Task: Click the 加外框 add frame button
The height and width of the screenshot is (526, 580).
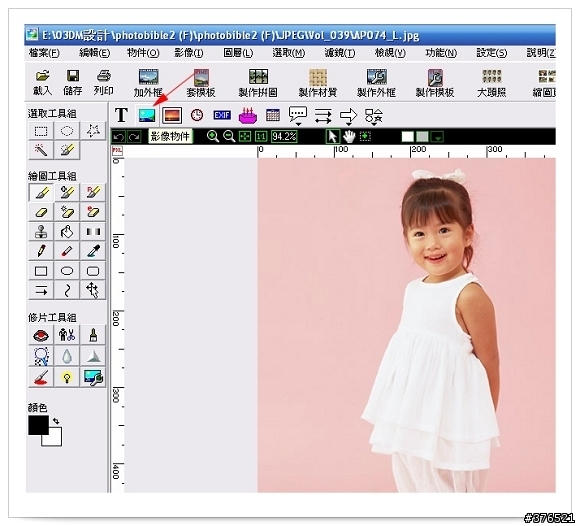Action: tap(148, 83)
